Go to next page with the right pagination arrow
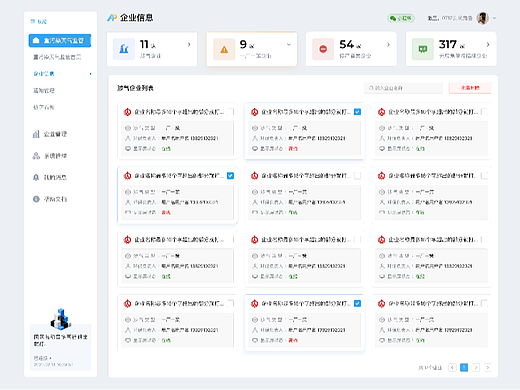The width and height of the screenshot is (520, 390). pyautogui.click(x=488, y=367)
